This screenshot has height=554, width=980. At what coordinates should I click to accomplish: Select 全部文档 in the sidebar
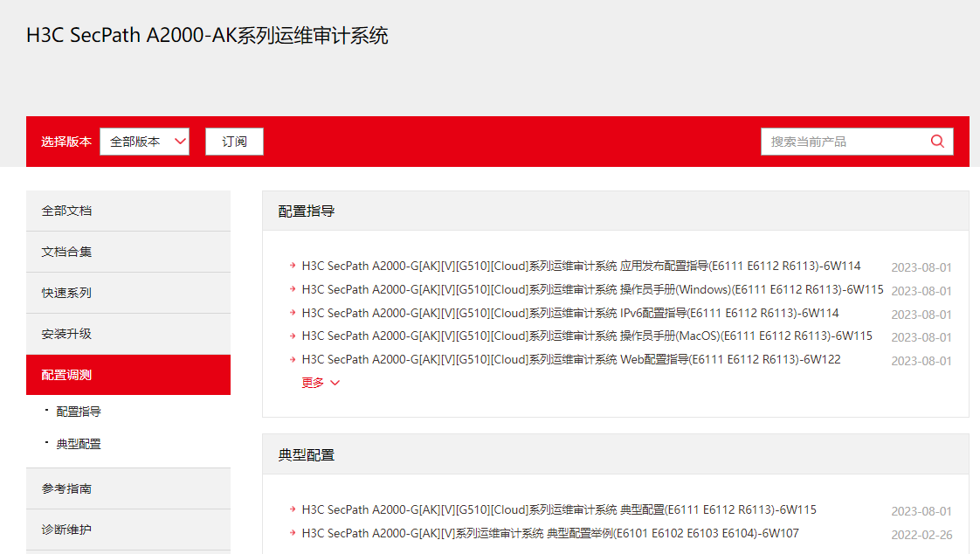(x=128, y=211)
